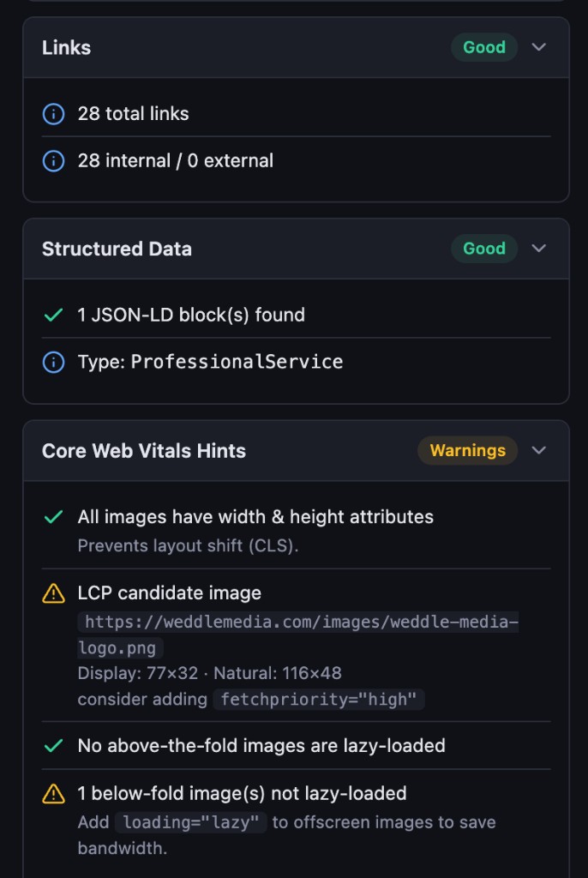
Task: Click the Good badge on Structured Data
Action: (484, 249)
